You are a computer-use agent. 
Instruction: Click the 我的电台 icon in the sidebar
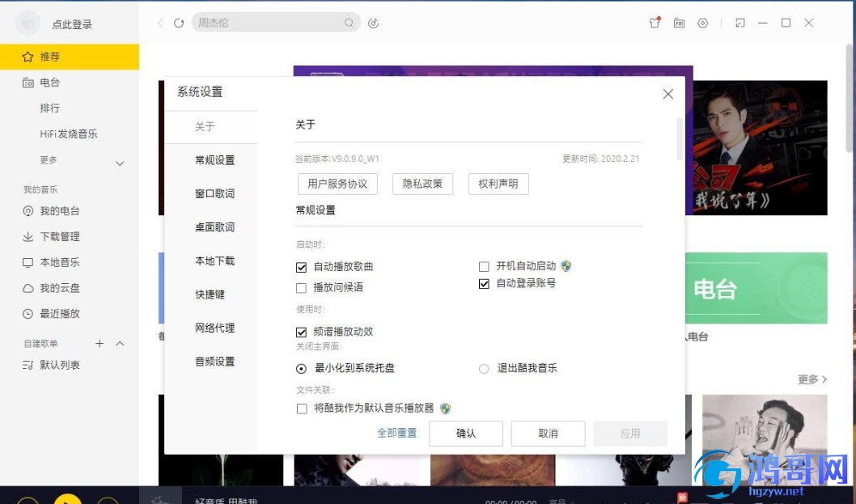(28, 211)
